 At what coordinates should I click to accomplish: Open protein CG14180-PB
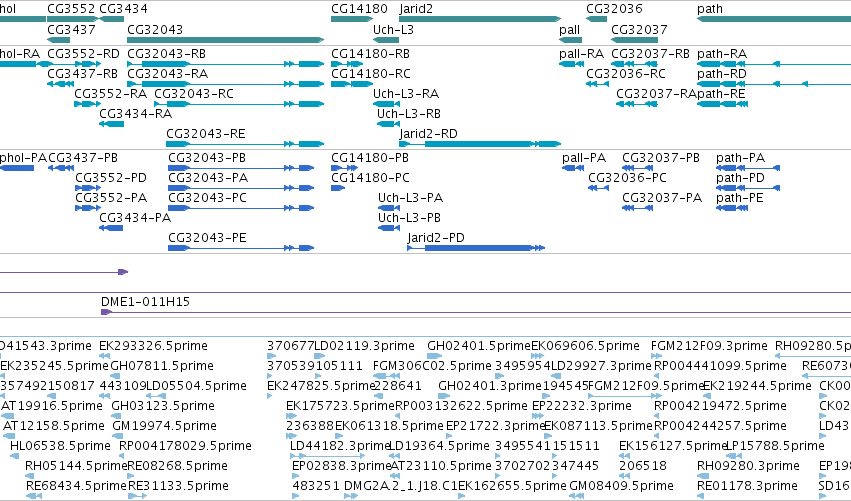pos(370,158)
